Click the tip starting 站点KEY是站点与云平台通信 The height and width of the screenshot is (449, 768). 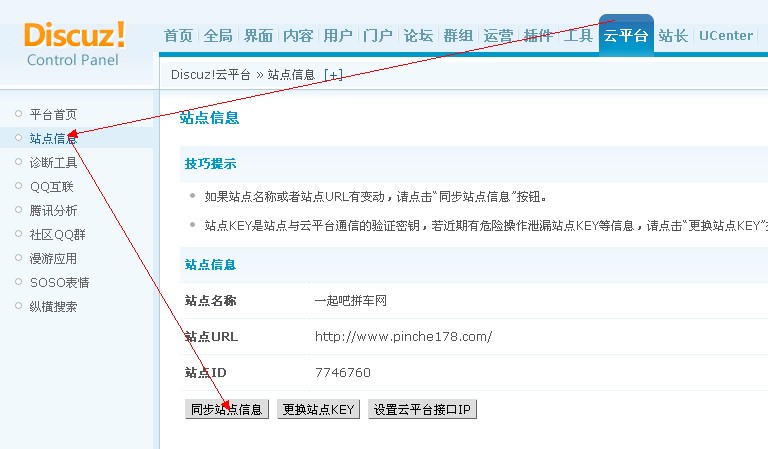tap(486, 226)
